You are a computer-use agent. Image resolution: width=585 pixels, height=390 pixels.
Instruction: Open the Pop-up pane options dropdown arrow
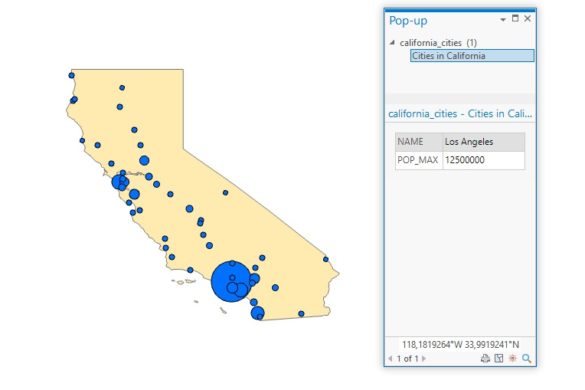pyautogui.click(x=503, y=19)
